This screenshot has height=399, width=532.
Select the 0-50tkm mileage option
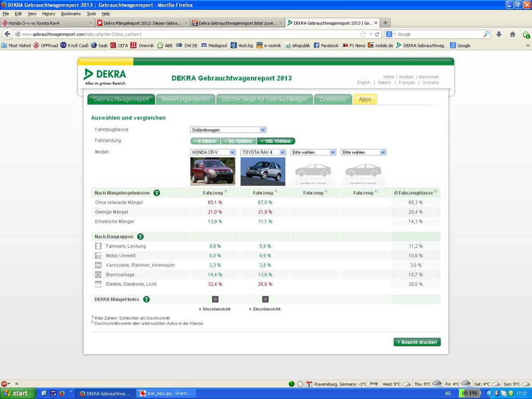coord(205,141)
